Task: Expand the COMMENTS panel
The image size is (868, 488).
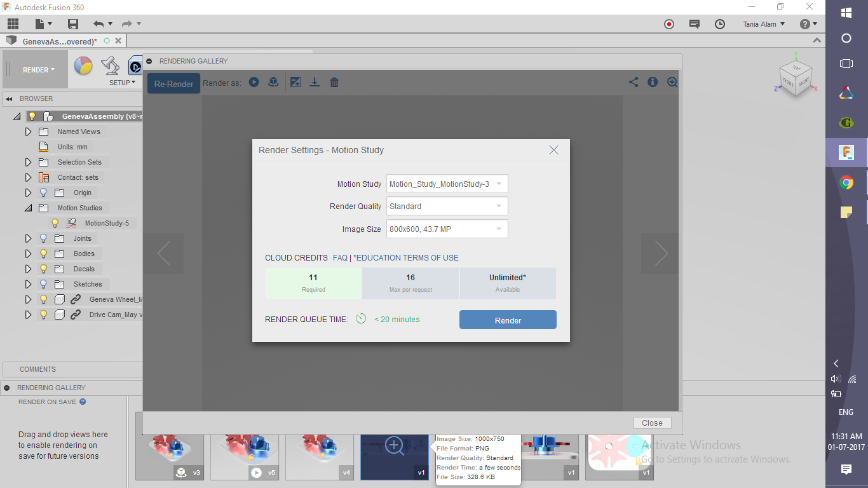Action: 37,369
